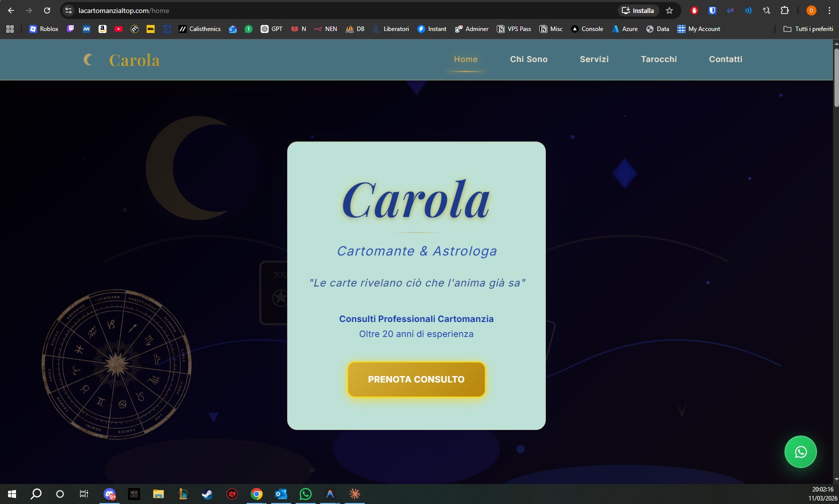Click the PRENOTA CONSULTO button

416,379
